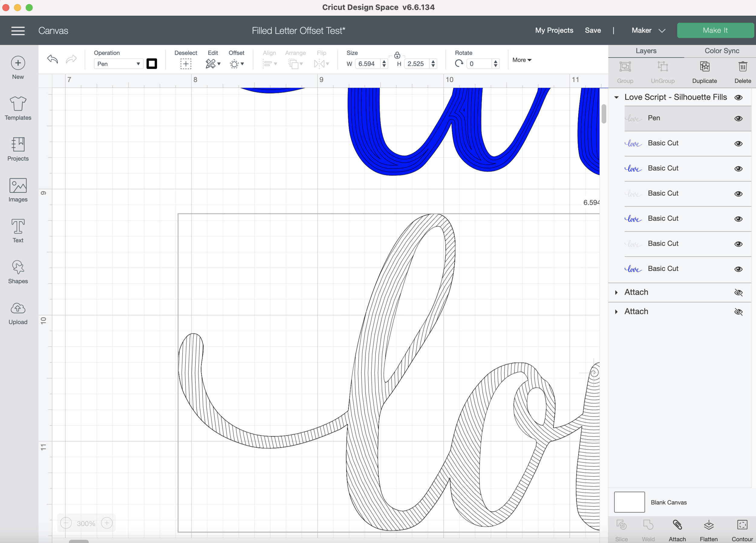
Task: Toggle the size aspect ratio lock
Action: tap(397, 55)
